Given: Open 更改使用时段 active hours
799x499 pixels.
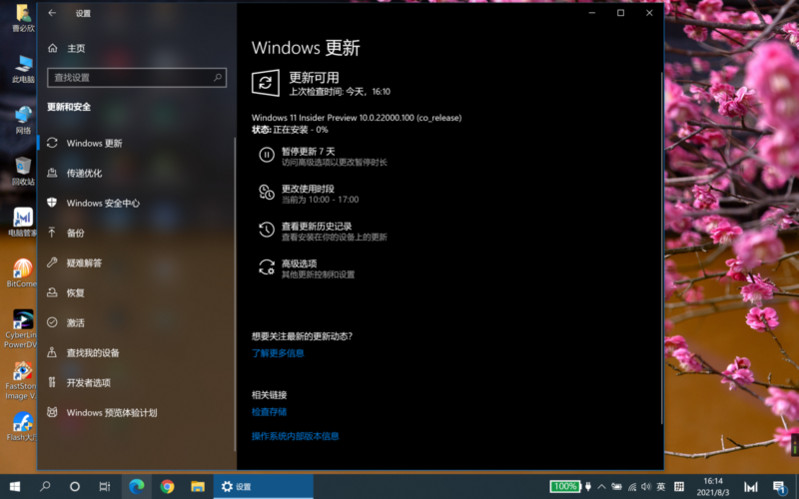Looking at the screenshot, I should tap(308, 189).
